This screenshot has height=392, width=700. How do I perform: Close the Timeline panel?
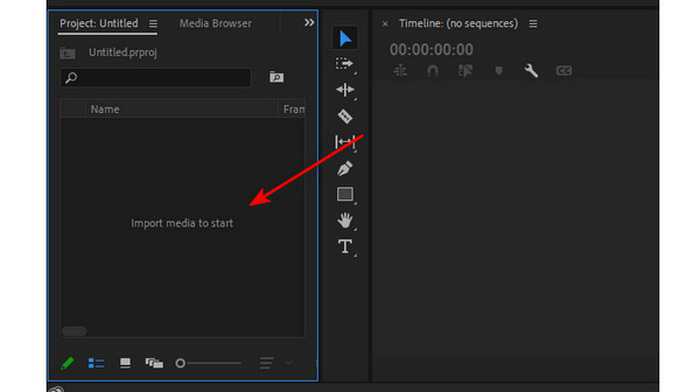pos(385,24)
